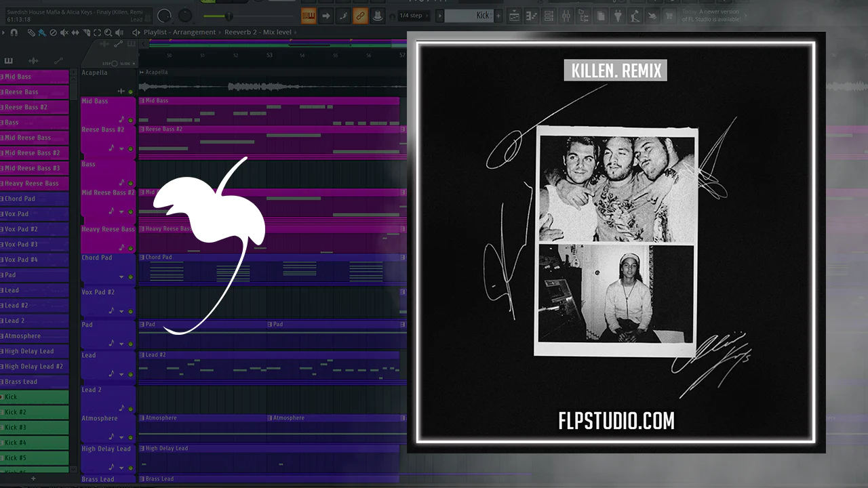Open the tempo tapper icon
Screen dimensions: 868x488
coord(635,16)
